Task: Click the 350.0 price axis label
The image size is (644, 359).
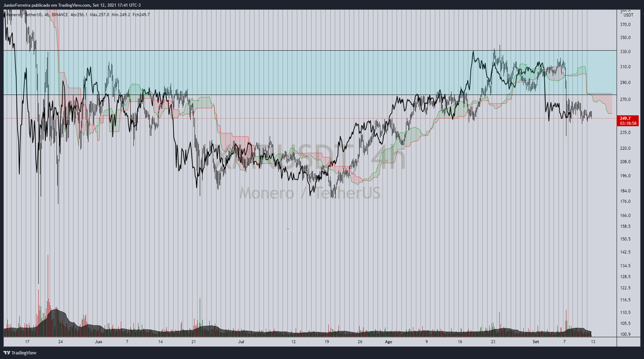Action: click(x=625, y=38)
